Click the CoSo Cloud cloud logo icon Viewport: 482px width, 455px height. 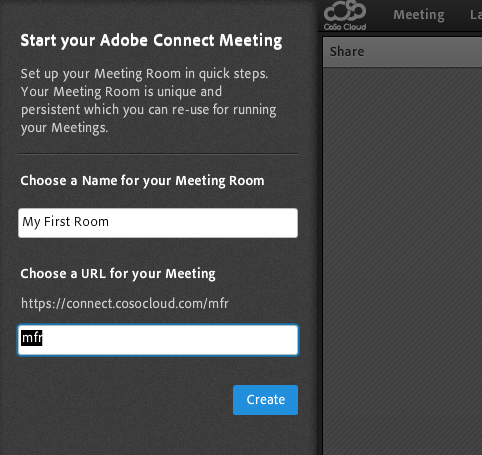click(345, 11)
